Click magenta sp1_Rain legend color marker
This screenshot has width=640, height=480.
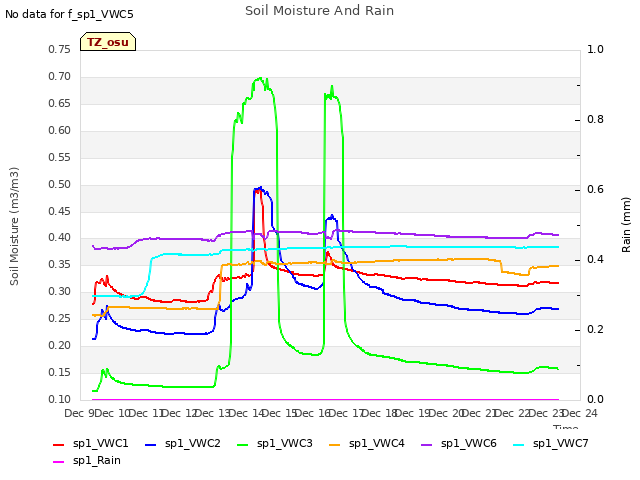59,462
